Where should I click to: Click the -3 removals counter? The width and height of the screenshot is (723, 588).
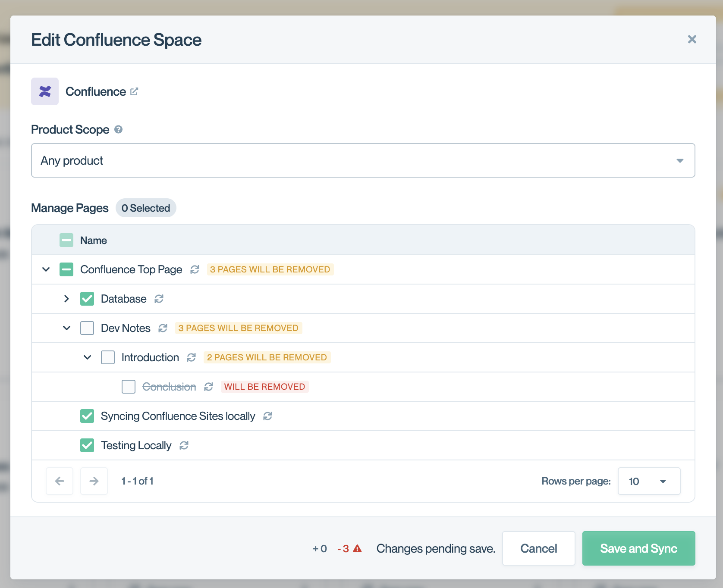pos(343,548)
